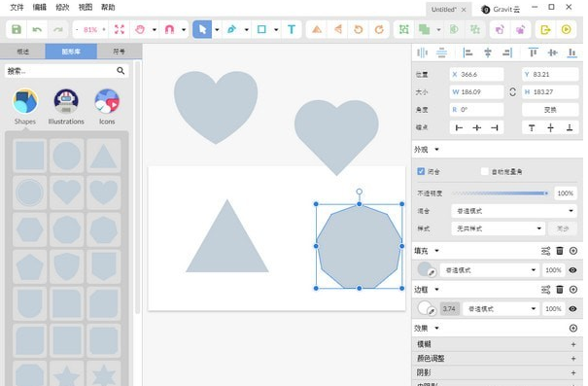Select the pointer selection tool
The image size is (588, 386).
[x=202, y=29]
